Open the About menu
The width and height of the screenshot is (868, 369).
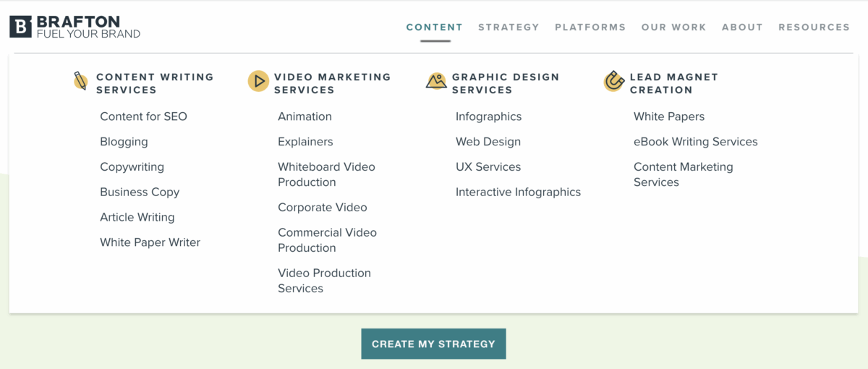pyautogui.click(x=742, y=27)
